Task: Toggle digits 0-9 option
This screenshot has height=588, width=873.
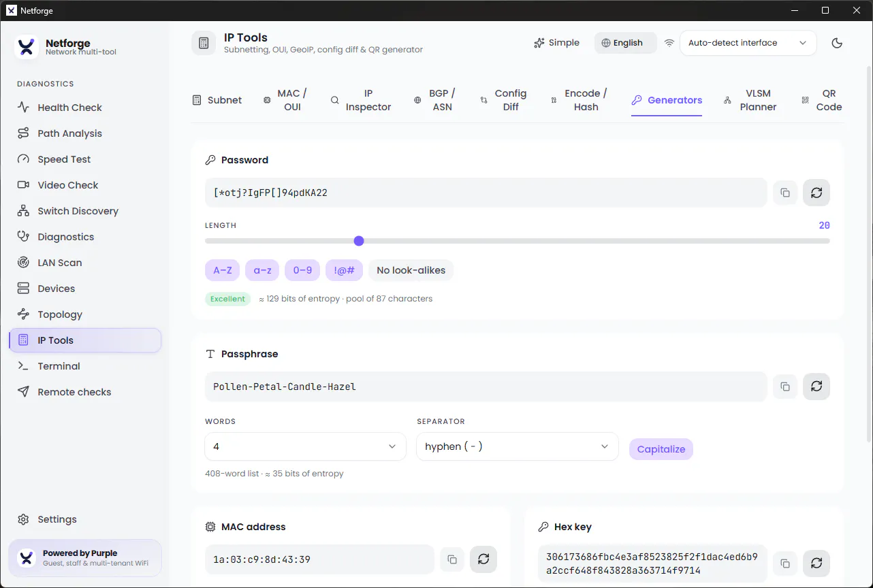Action: [x=302, y=270]
